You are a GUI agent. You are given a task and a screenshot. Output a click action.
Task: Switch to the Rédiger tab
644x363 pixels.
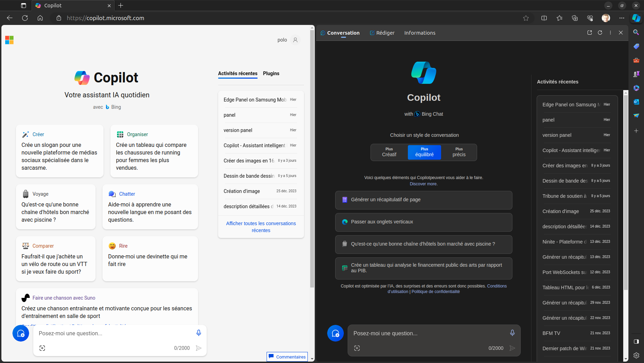point(382,33)
